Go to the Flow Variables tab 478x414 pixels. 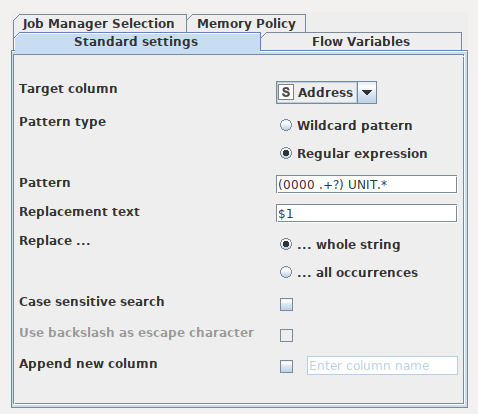tap(361, 42)
